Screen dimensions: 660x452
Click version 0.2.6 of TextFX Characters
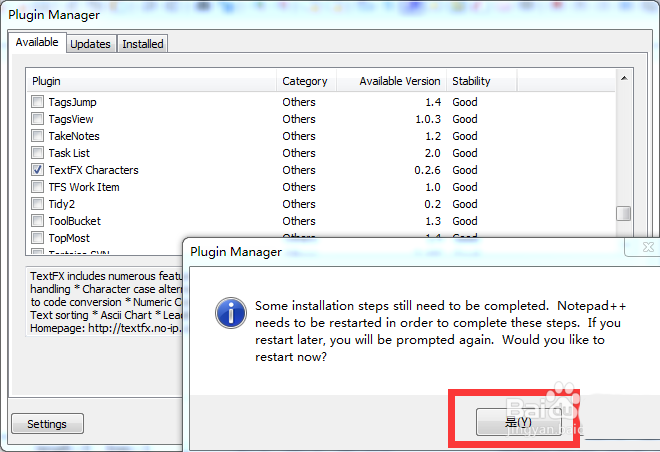pos(427,170)
